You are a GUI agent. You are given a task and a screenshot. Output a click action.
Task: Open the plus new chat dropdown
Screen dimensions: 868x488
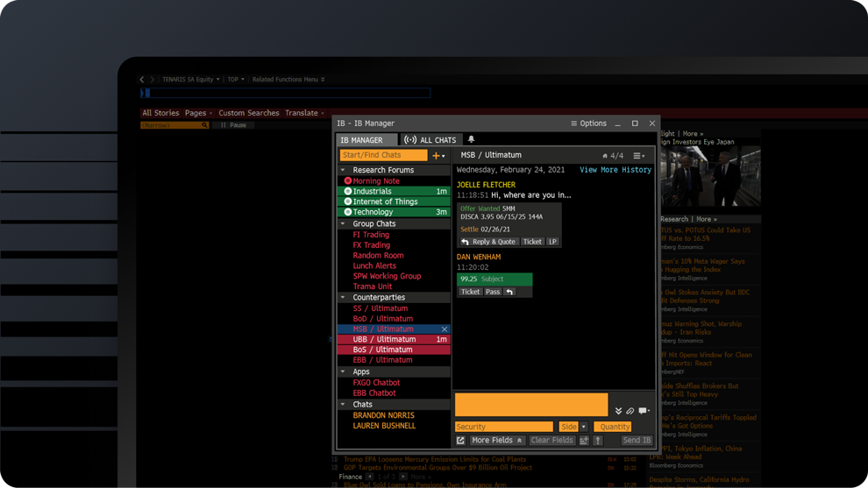click(438, 156)
